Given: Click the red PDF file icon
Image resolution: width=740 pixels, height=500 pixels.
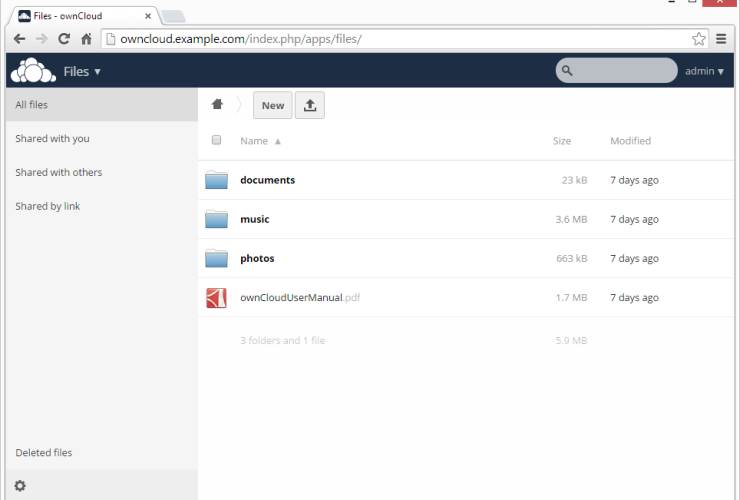Looking at the screenshot, I should tap(216, 298).
